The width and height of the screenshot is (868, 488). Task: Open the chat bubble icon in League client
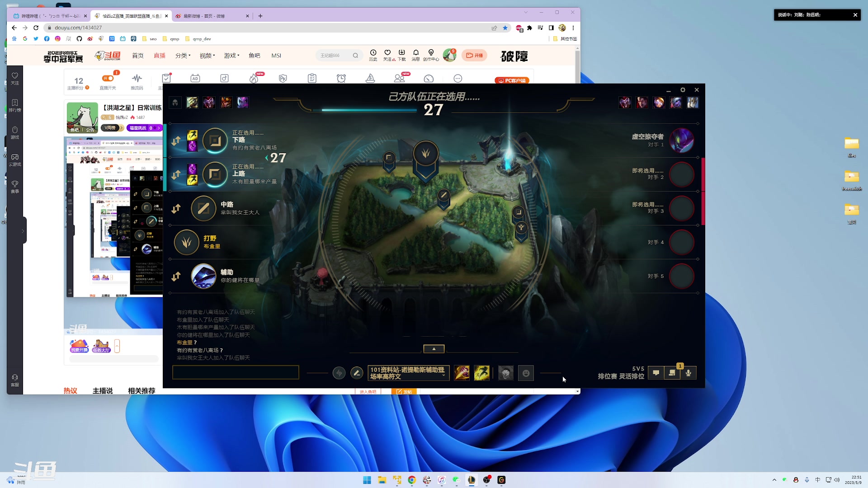pyautogui.click(x=656, y=373)
